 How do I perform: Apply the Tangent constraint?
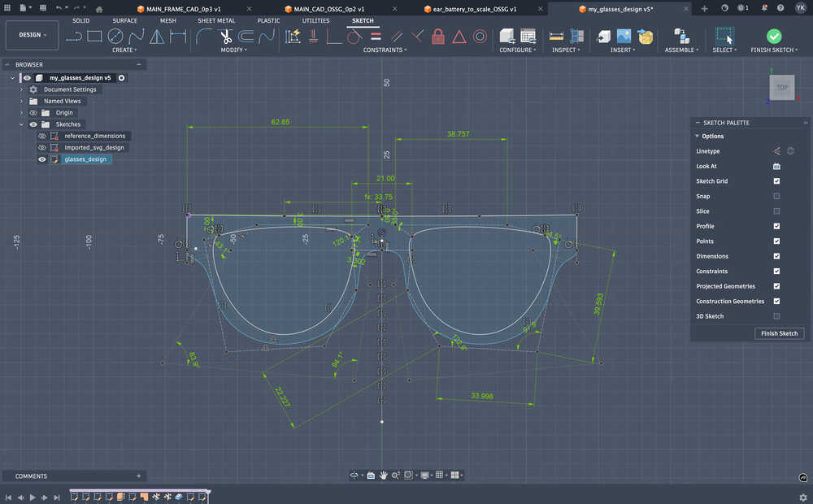click(x=355, y=36)
